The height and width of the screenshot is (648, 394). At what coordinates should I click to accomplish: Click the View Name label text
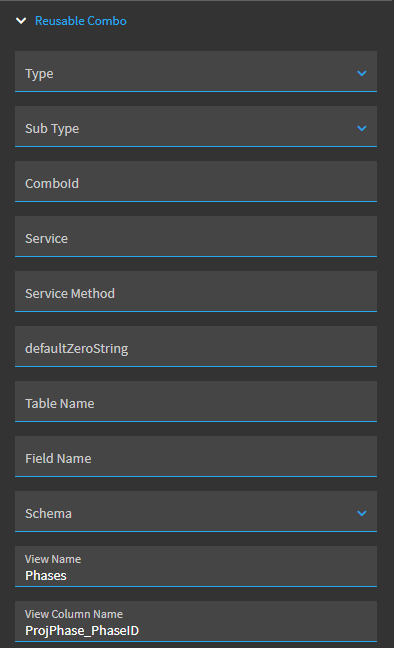click(53, 559)
